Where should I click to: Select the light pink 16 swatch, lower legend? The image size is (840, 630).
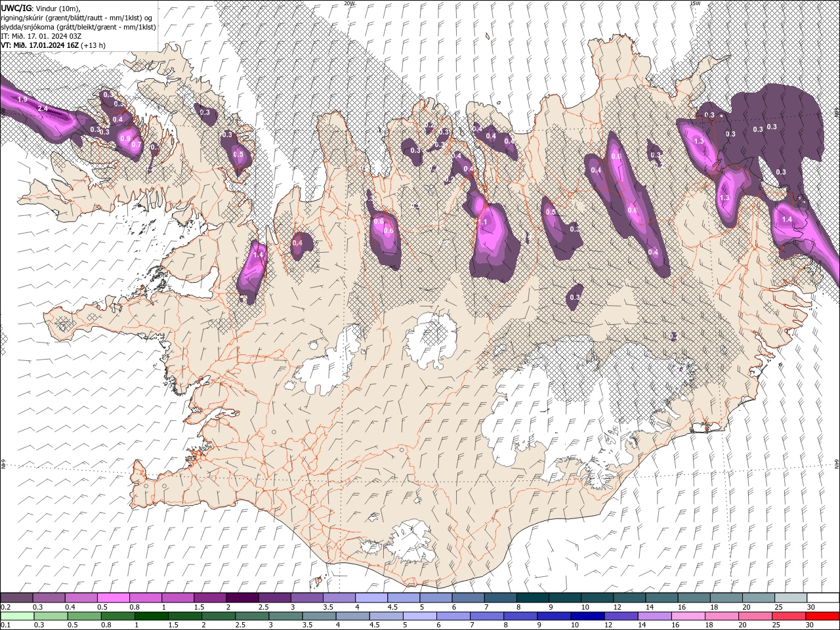[x=688, y=616]
